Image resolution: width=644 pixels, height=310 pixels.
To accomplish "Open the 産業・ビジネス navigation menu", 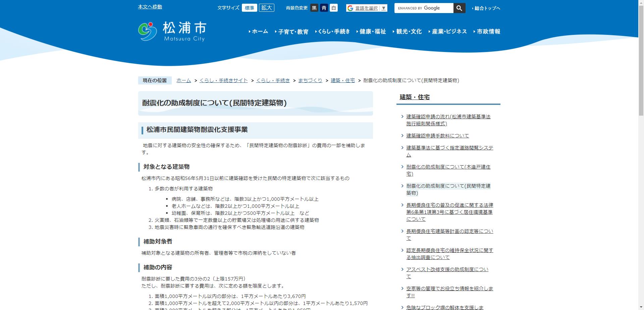I will (449, 32).
